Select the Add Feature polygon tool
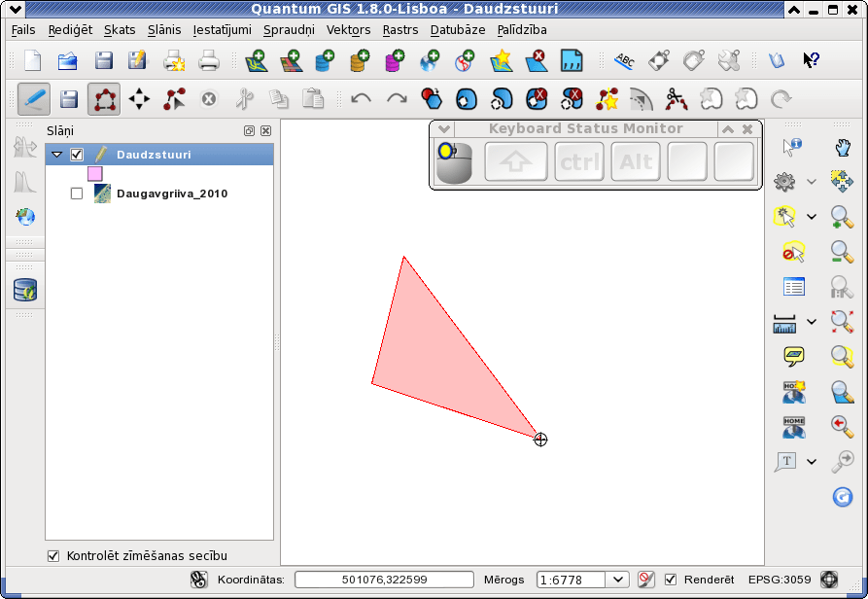The height and width of the screenshot is (599, 868). tap(104, 99)
